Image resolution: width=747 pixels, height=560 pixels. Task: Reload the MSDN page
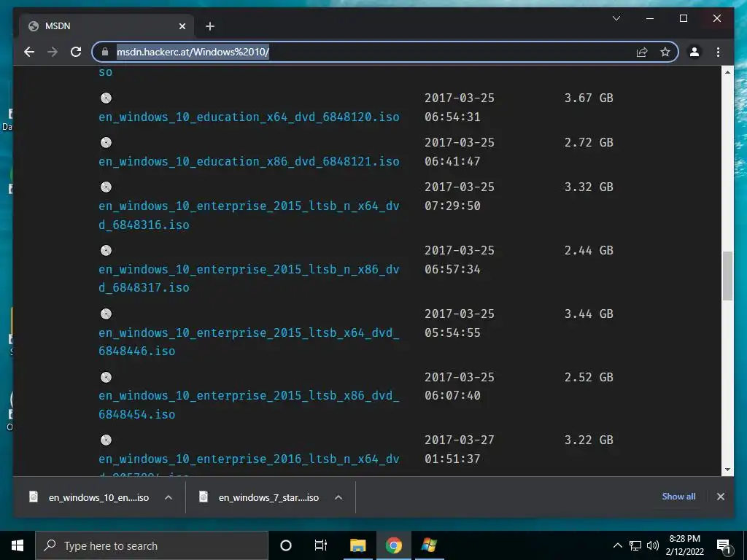coord(76,52)
